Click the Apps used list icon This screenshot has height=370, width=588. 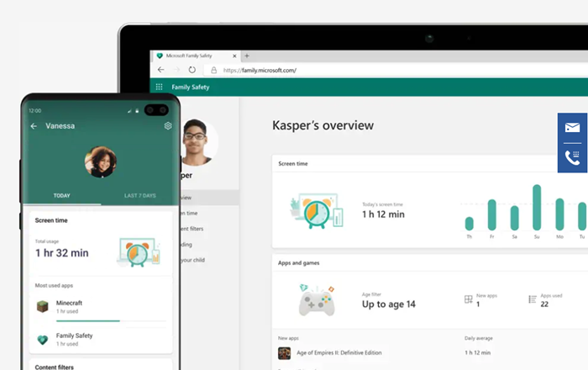[533, 299]
